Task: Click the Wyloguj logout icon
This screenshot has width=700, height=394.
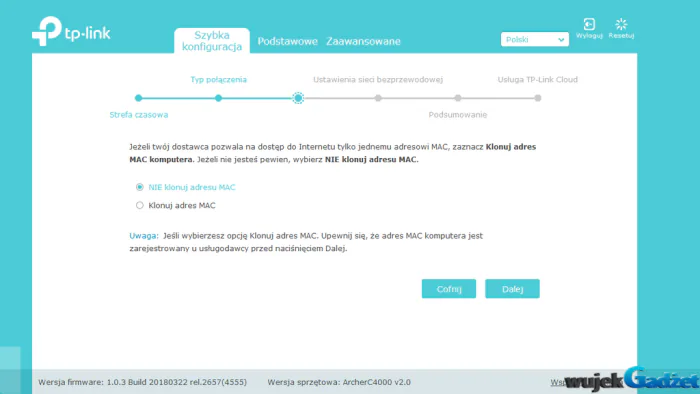Action: (x=589, y=24)
